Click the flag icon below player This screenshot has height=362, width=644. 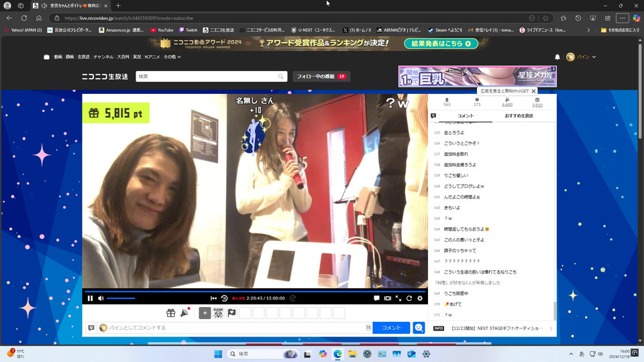click(x=231, y=313)
